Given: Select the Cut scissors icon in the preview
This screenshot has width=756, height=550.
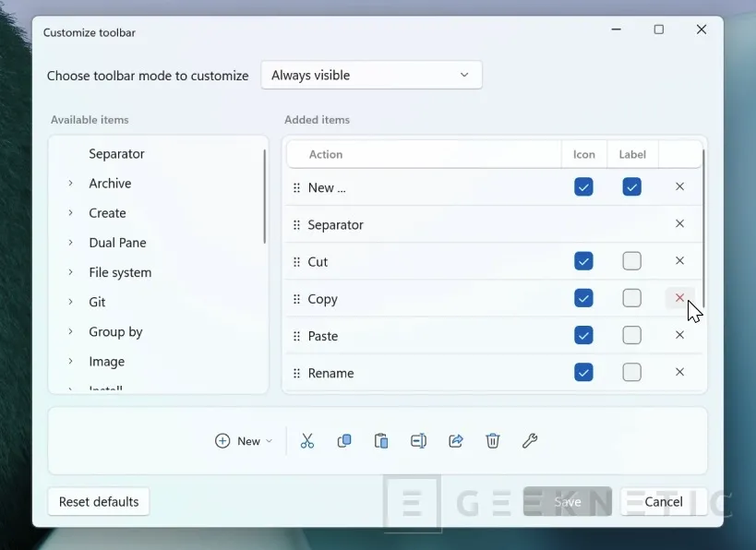Looking at the screenshot, I should click(307, 440).
